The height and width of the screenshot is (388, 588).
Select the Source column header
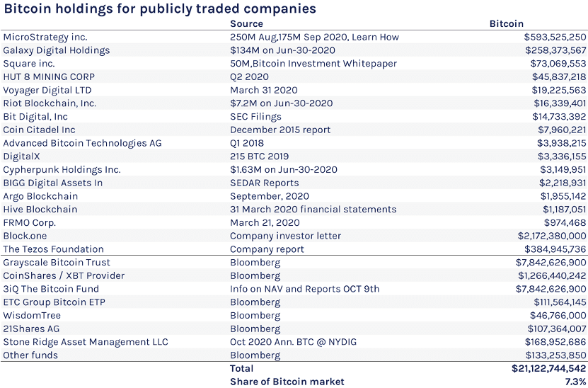[x=246, y=23]
